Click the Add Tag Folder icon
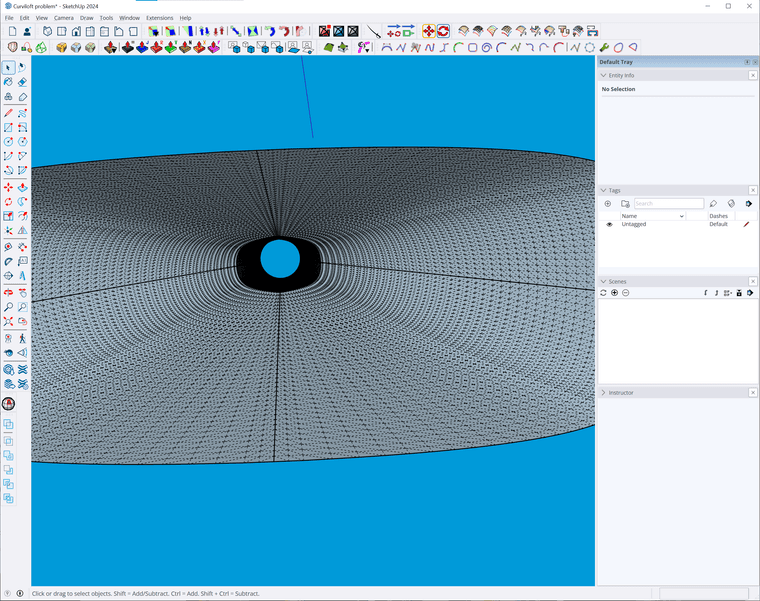760x601 pixels. click(625, 204)
